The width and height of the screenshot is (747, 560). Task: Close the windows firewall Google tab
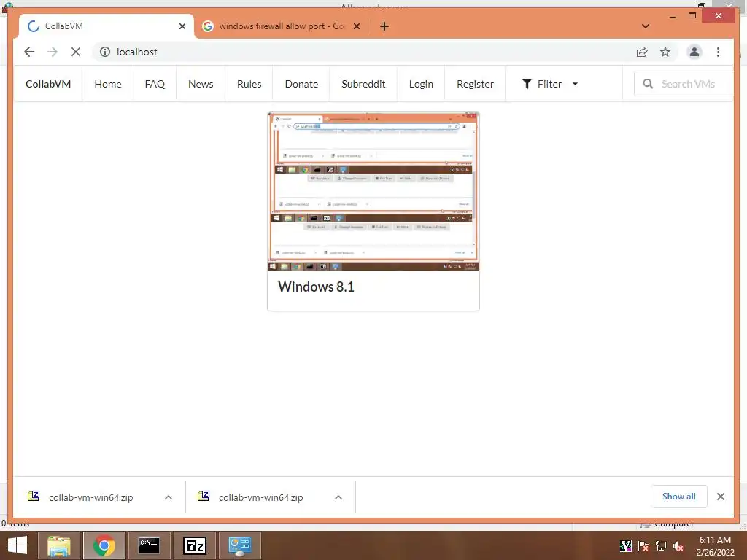tap(356, 26)
